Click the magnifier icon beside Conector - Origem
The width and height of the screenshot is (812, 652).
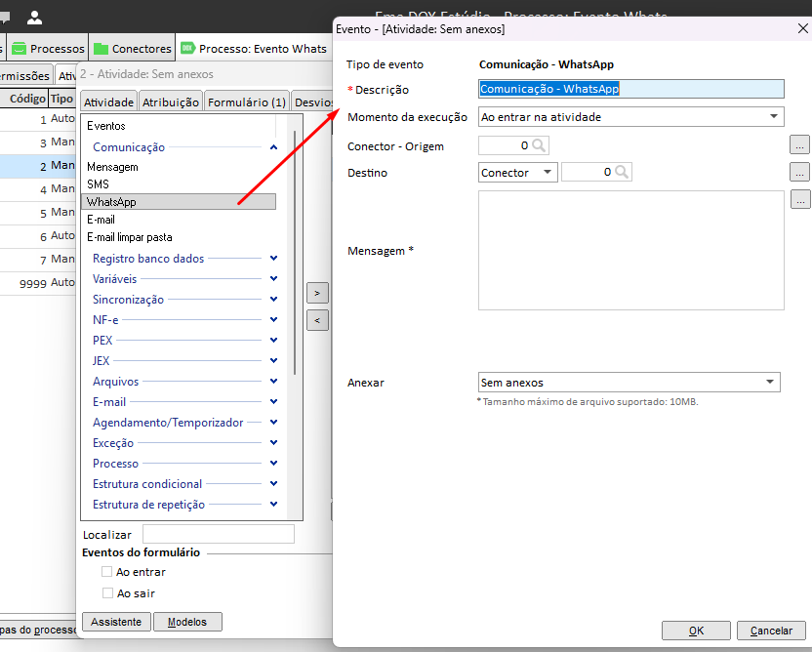pyautogui.click(x=539, y=145)
